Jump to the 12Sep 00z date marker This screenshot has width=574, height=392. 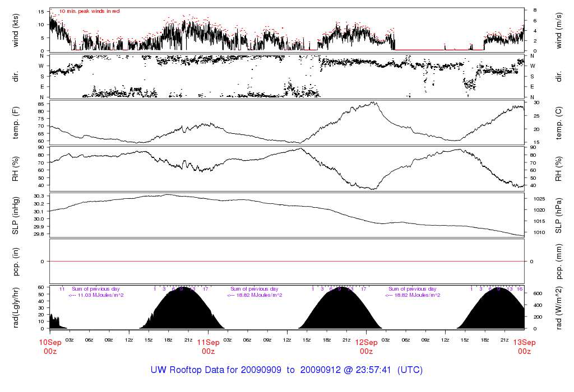click(x=366, y=347)
